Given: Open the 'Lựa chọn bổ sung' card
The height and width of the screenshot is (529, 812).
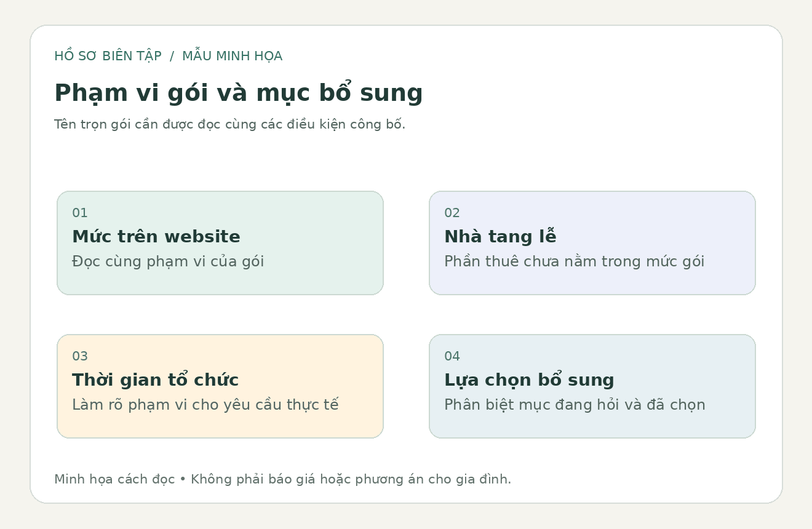Looking at the screenshot, I should (592, 386).
